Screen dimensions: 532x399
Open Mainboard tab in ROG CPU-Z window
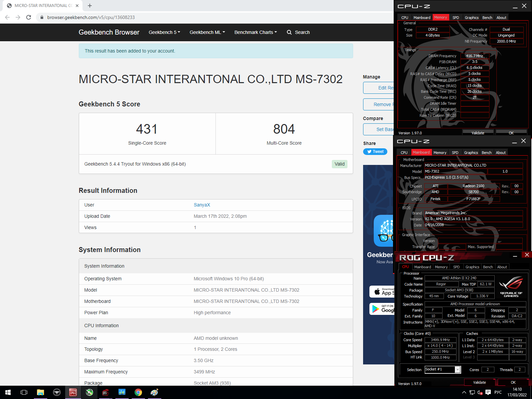click(423, 267)
